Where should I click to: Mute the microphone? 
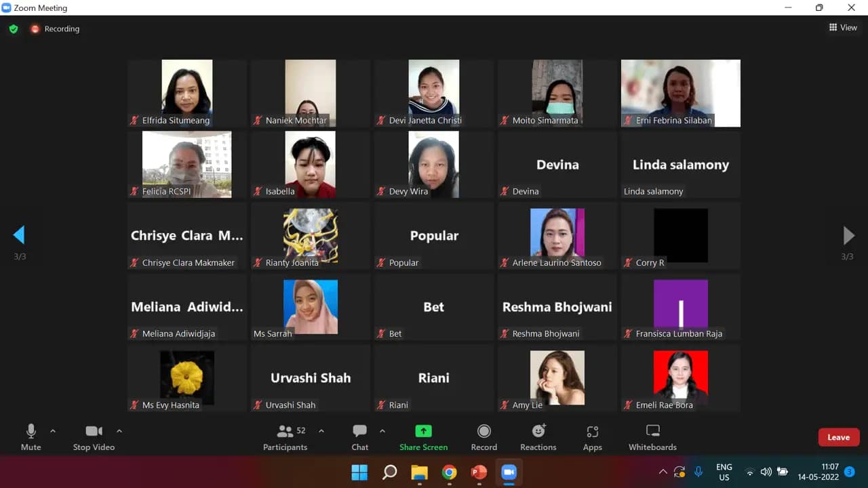tap(31, 437)
